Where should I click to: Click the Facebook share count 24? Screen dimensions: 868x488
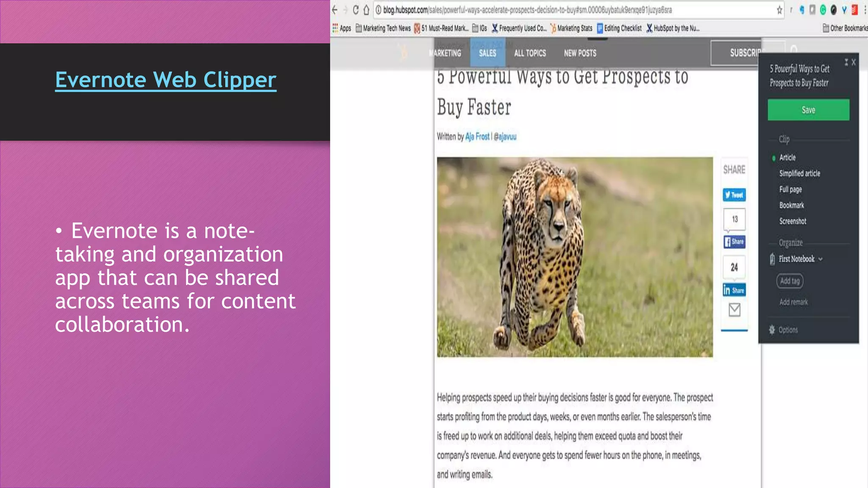(x=734, y=267)
